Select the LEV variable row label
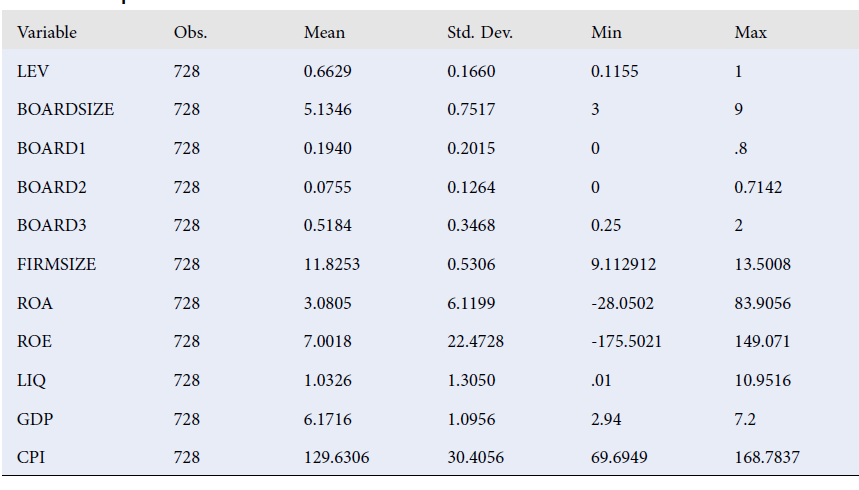Screen dimensions: 859x490 [31, 72]
